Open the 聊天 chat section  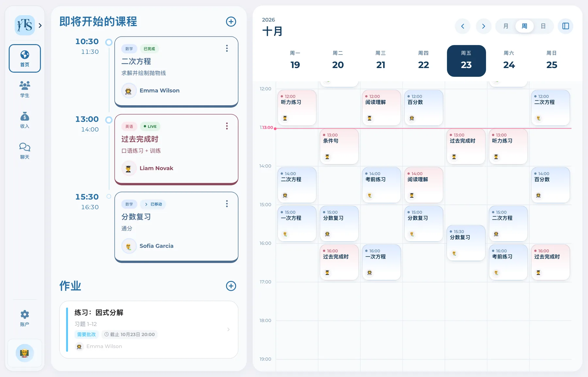coord(25,150)
